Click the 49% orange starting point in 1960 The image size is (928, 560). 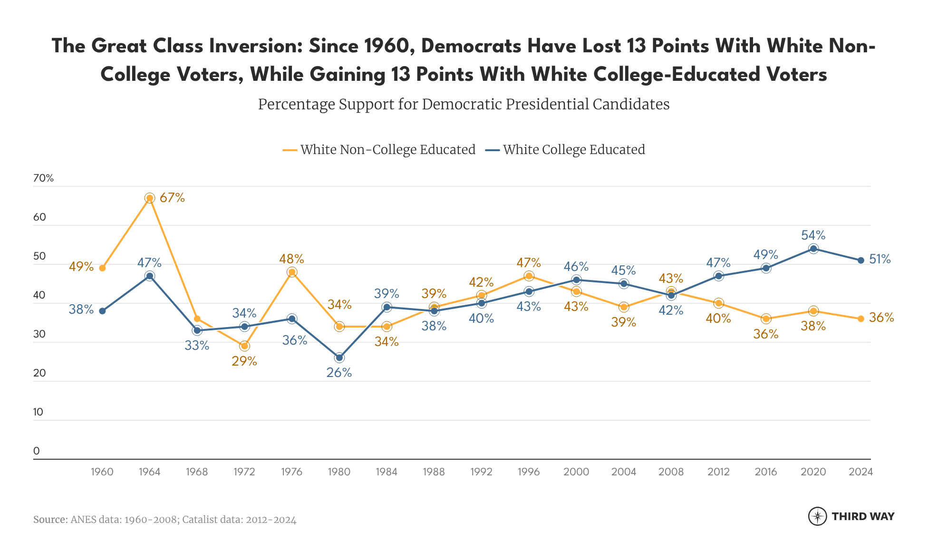102,268
